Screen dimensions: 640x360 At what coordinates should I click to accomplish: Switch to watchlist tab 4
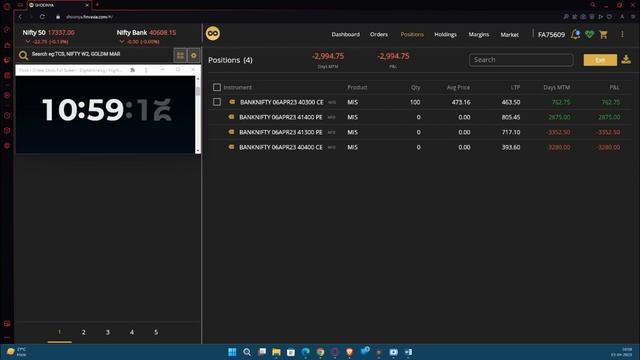coord(132,332)
